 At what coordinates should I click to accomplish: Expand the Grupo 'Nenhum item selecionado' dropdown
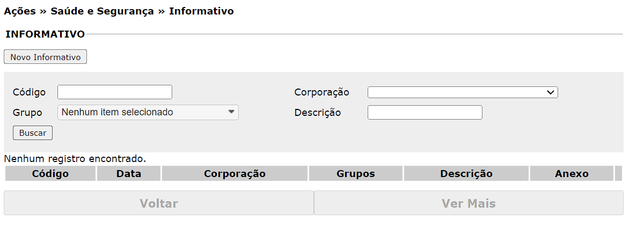coord(148,112)
